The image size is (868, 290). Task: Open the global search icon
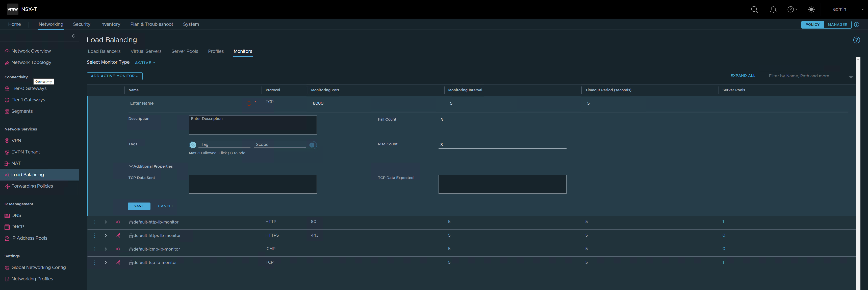click(754, 9)
